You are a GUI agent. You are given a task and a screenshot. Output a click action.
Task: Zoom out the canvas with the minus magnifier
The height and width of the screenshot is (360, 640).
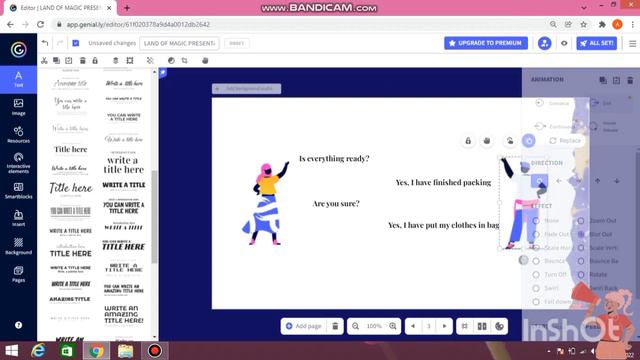[x=356, y=326]
